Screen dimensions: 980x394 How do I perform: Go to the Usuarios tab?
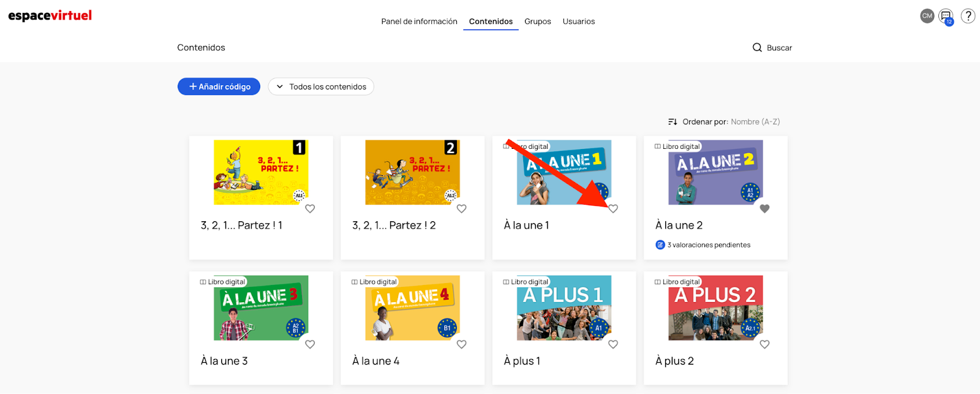(x=578, y=21)
